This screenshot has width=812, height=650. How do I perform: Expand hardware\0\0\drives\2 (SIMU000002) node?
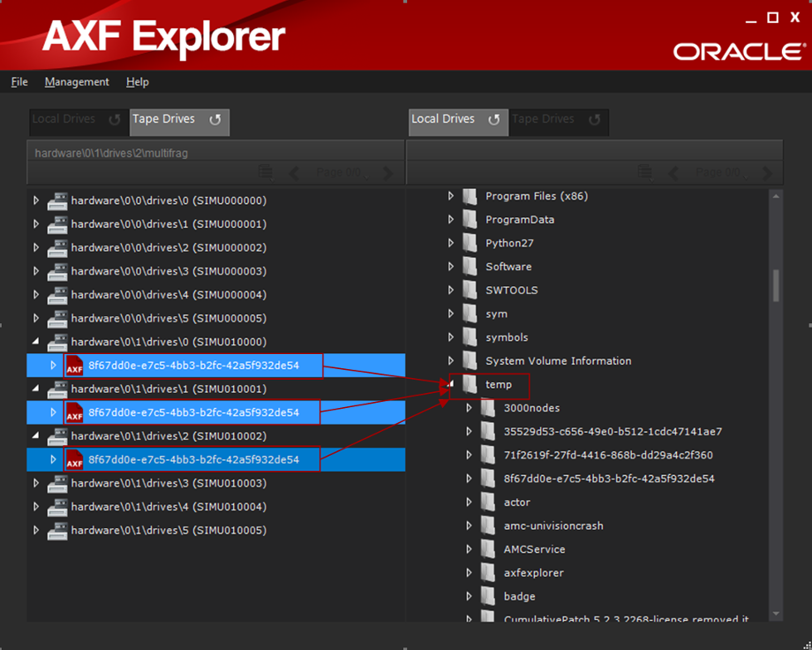[x=36, y=247]
